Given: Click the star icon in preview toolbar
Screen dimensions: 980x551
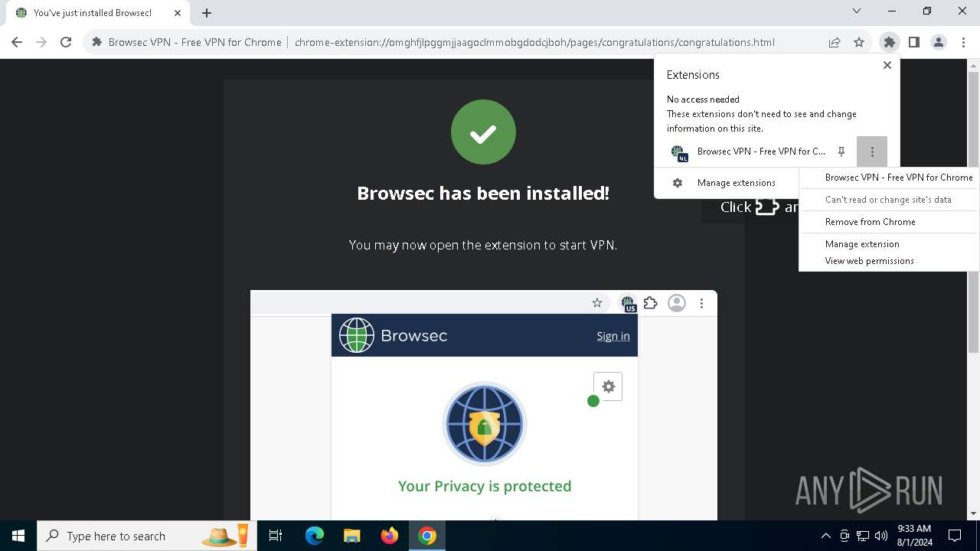Looking at the screenshot, I should [x=597, y=303].
